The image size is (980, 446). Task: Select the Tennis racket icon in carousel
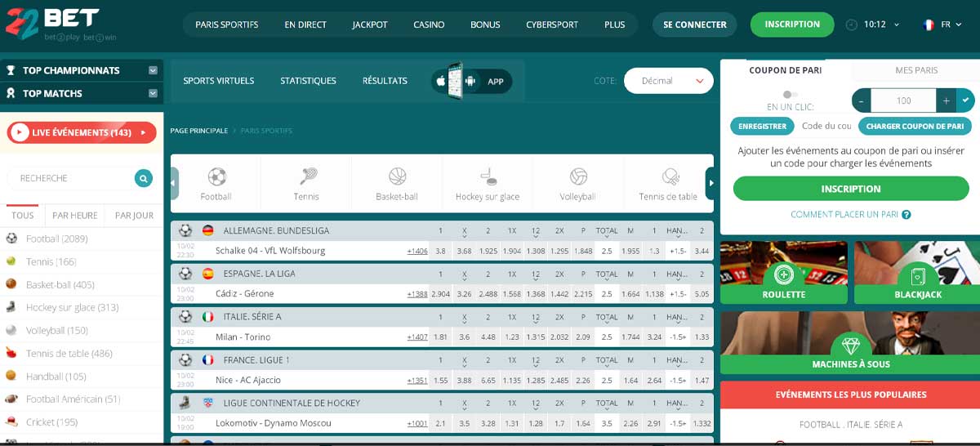tap(308, 176)
